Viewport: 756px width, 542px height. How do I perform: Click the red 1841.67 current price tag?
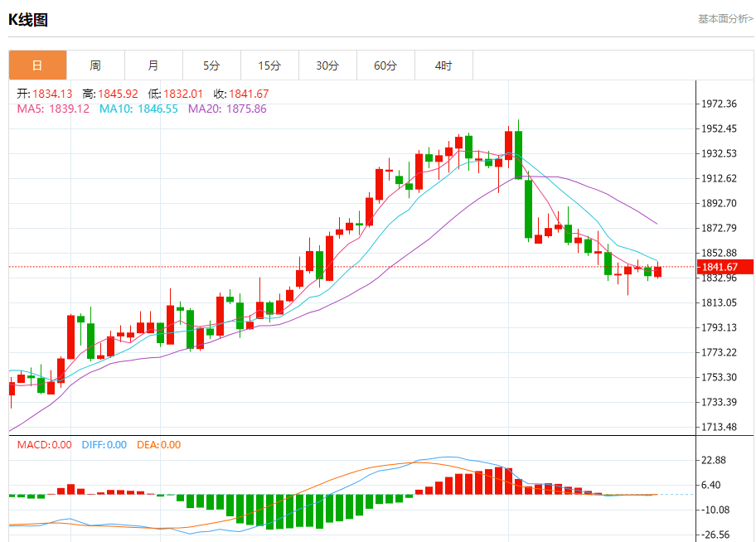719,267
